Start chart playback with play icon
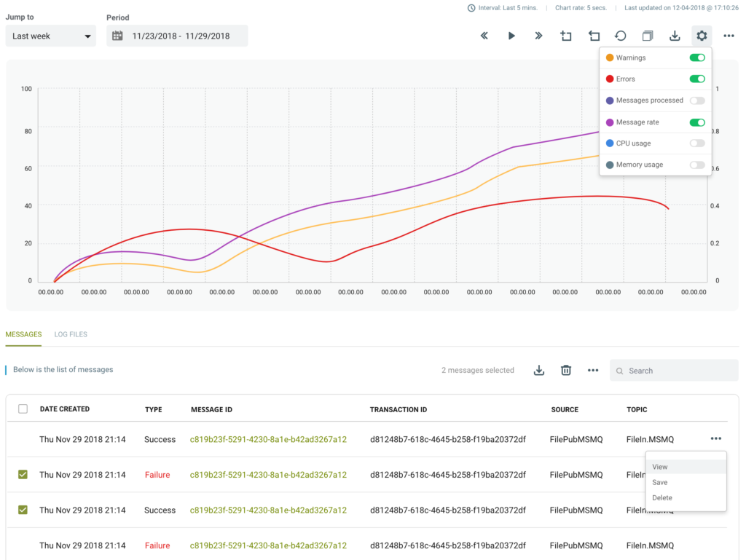Viewport: 746px width, 560px height. coord(511,36)
